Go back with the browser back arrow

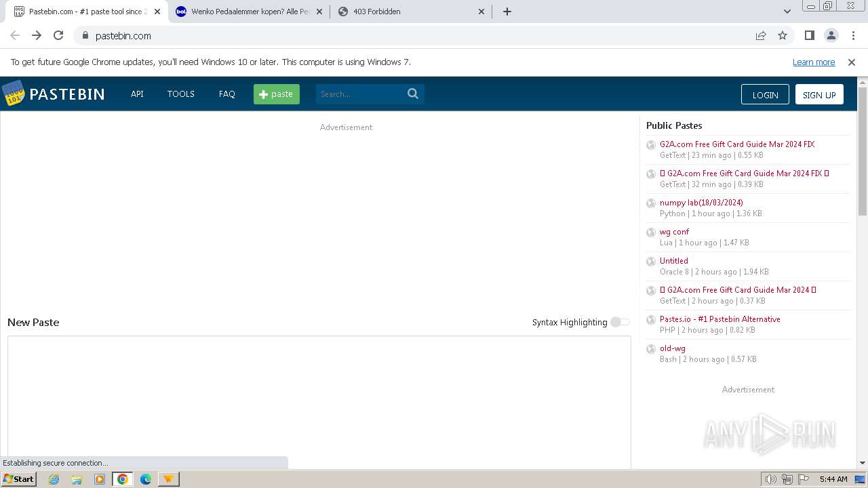click(x=15, y=36)
